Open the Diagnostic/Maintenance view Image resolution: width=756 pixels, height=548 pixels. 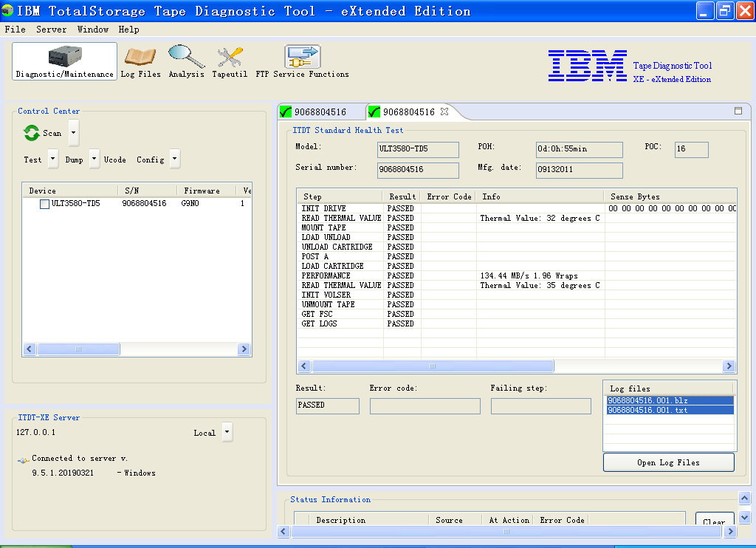[65, 61]
